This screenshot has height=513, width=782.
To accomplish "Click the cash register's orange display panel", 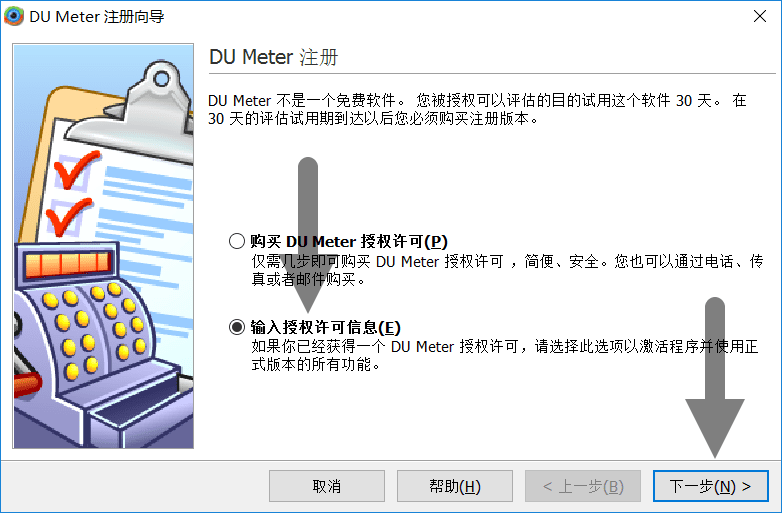I will (x=68, y=263).
